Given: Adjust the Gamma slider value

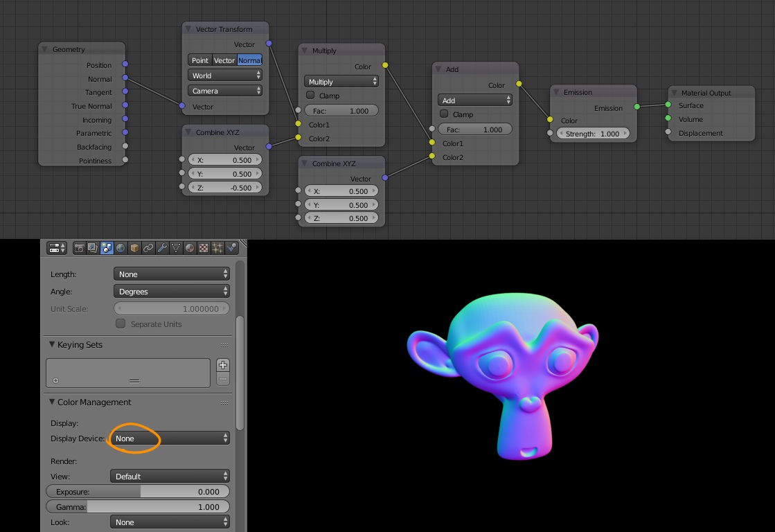Looking at the screenshot, I should point(136,506).
